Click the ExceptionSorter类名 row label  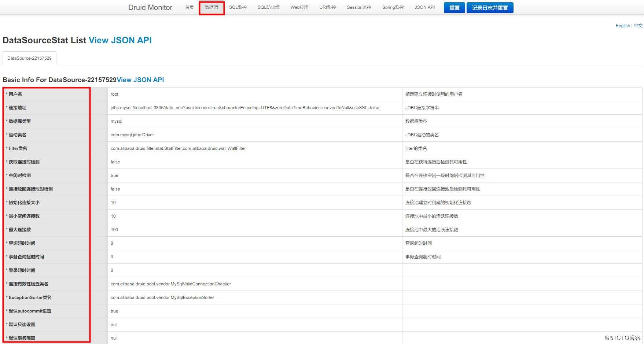(x=30, y=297)
